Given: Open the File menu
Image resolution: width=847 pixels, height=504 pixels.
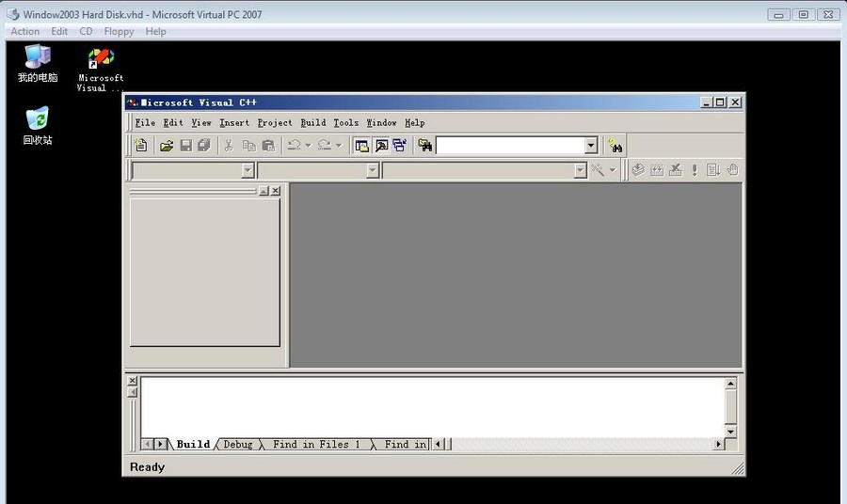Looking at the screenshot, I should click(x=145, y=122).
